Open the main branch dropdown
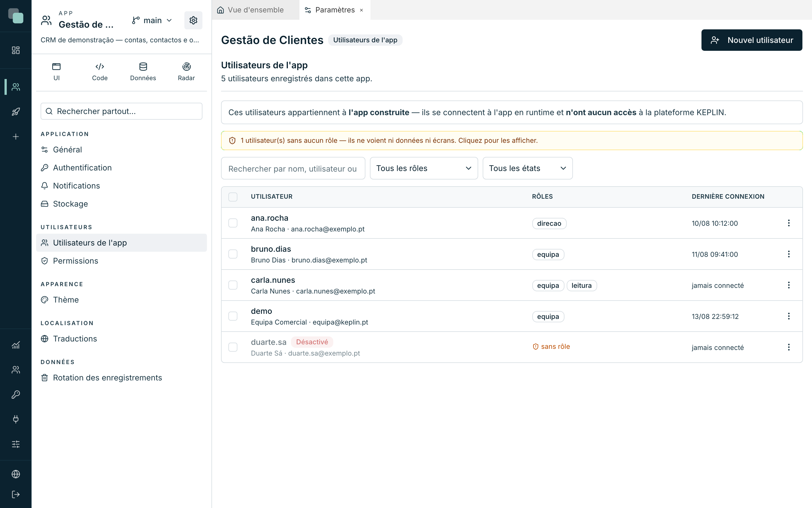The height and width of the screenshot is (508, 812). coord(152,21)
